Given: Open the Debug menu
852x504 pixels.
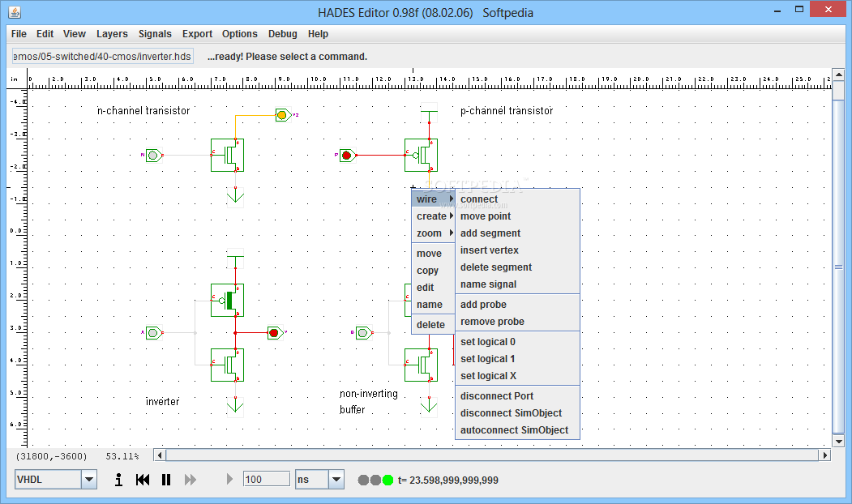Looking at the screenshot, I should (x=283, y=34).
